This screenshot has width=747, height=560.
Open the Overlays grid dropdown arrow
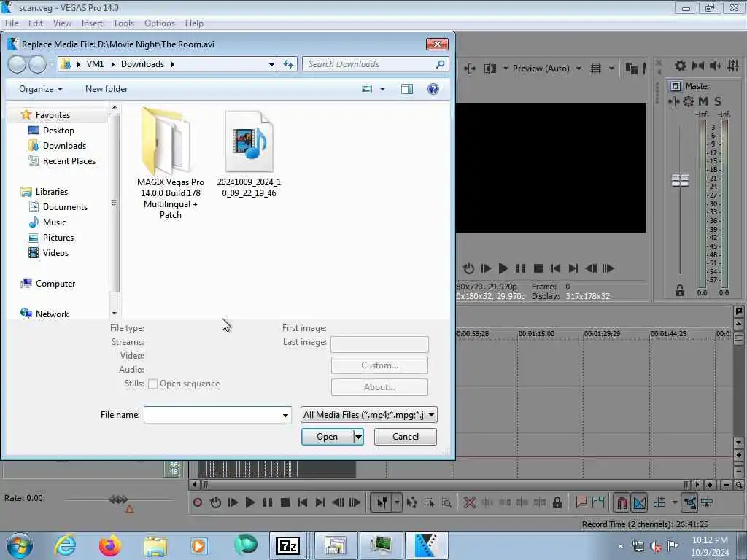click(611, 69)
